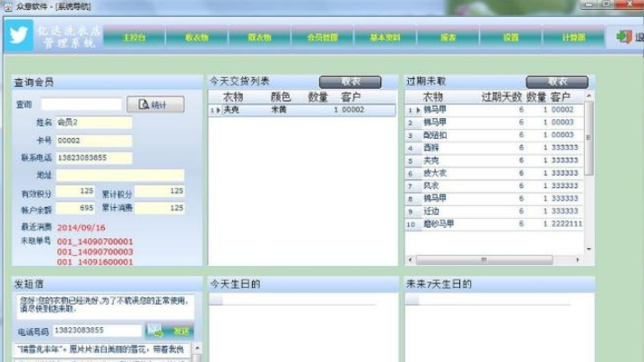Click the left arrow of 过期未取 horizontal scrollbar
This screenshot has height=362, width=644.
pos(410,260)
